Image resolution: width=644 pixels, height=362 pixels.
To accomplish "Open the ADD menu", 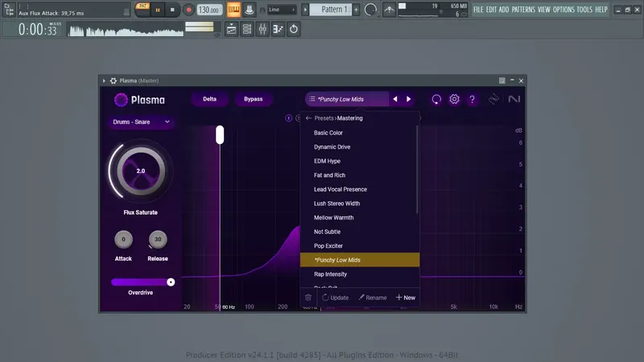I will 504,10.
